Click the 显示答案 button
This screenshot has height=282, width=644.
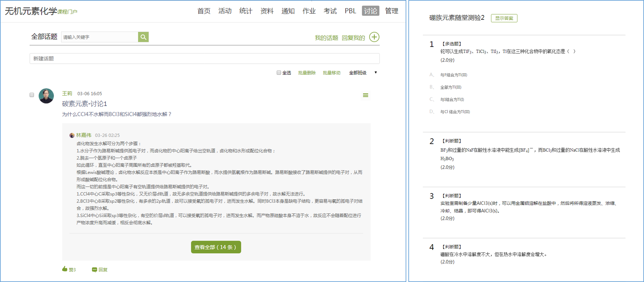pyautogui.click(x=504, y=18)
